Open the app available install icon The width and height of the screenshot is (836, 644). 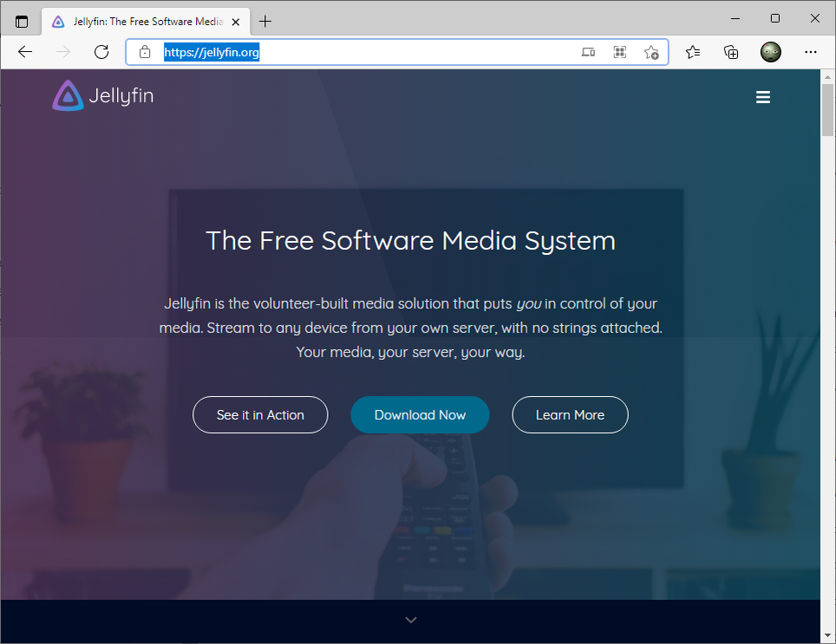588,52
